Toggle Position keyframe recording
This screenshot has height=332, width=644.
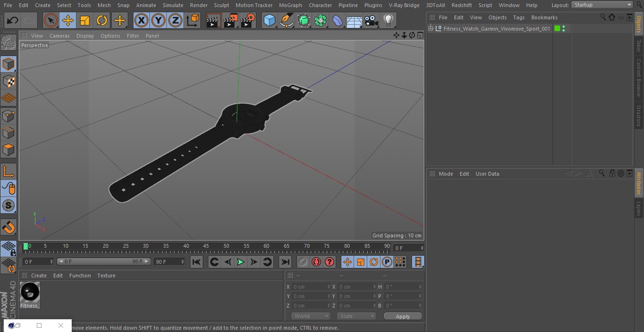point(347,262)
